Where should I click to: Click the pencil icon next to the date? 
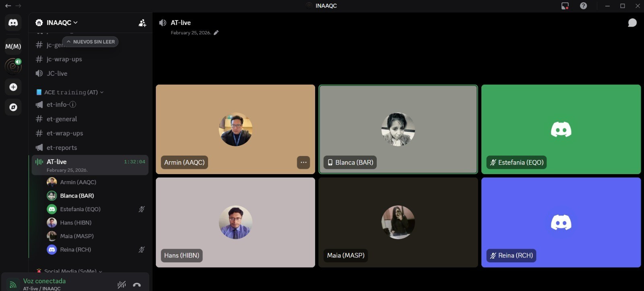point(216,33)
